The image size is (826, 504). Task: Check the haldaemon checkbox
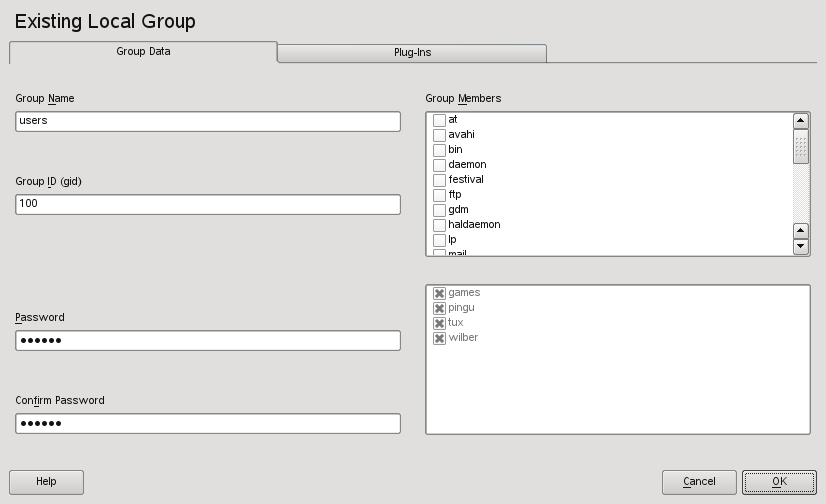[x=439, y=225]
